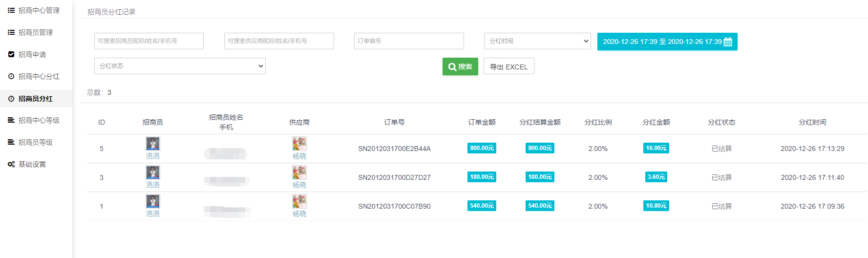This screenshot has width=868, height=258.
Task: Focus the 供应商昵称/姓名/手机号 search field
Action: [x=279, y=41]
